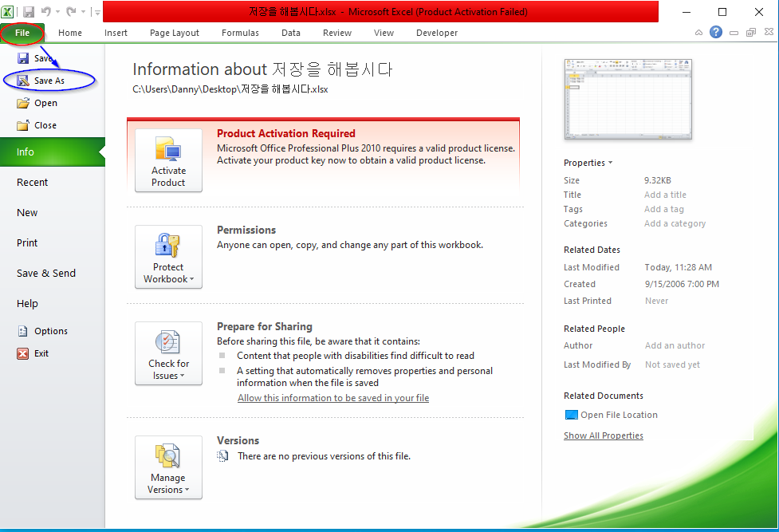Click the 'Today, 11:28 AM' modified value
The width and height of the screenshot is (779, 532).
coord(679,267)
